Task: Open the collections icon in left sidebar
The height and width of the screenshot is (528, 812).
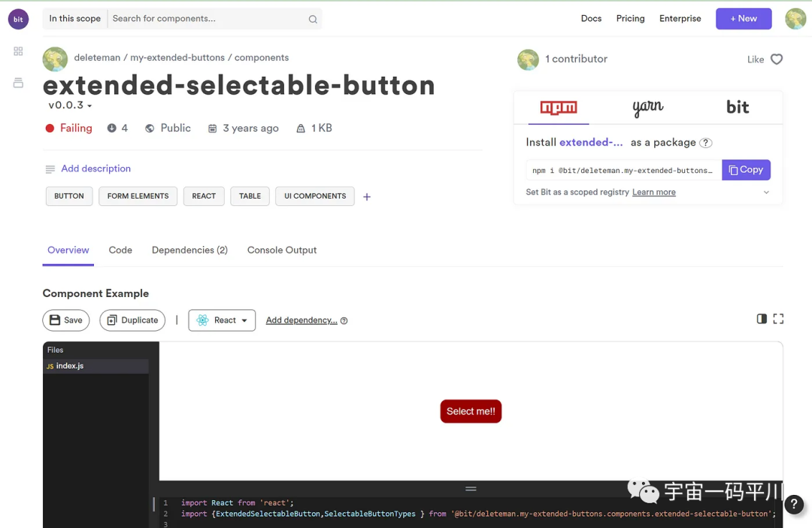Action: tap(18, 83)
